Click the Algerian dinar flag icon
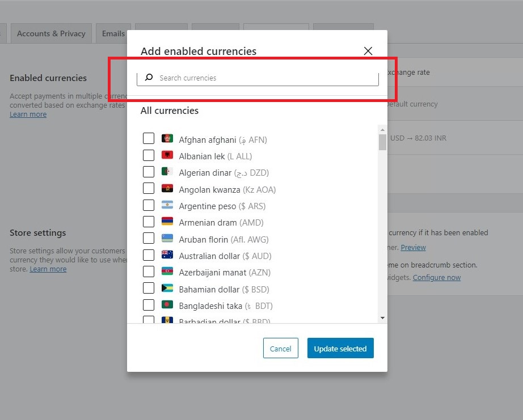The image size is (523, 420). [x=167, y=172]
